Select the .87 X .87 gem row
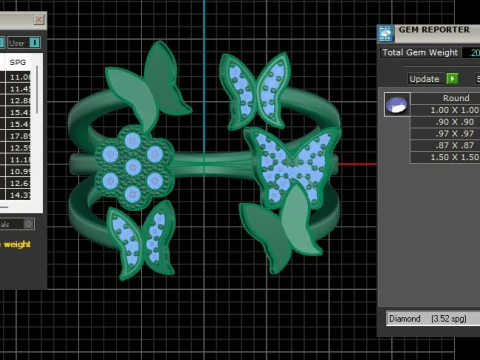480x360 pixels. pos(445,145)
